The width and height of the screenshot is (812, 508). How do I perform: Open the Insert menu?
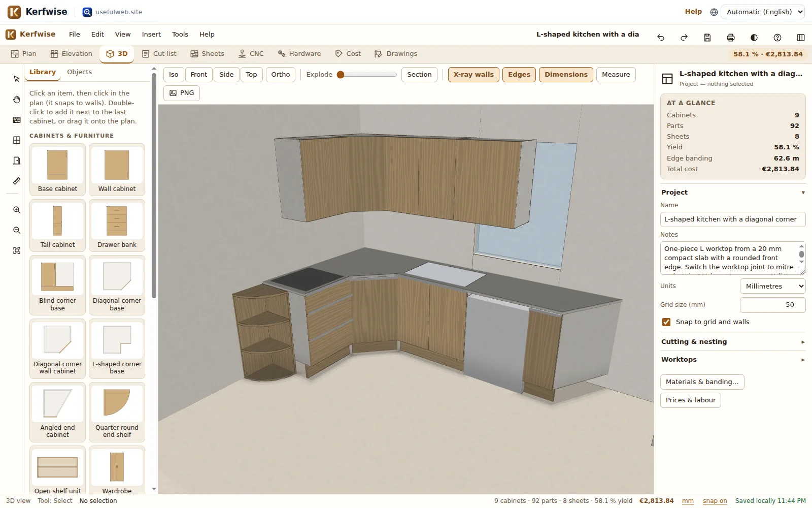151,35
